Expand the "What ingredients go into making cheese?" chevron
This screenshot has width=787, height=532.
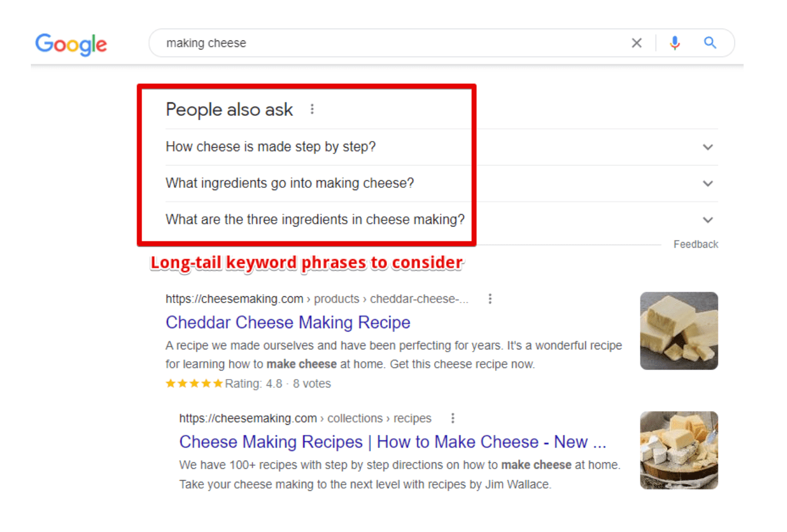[708, 184]
